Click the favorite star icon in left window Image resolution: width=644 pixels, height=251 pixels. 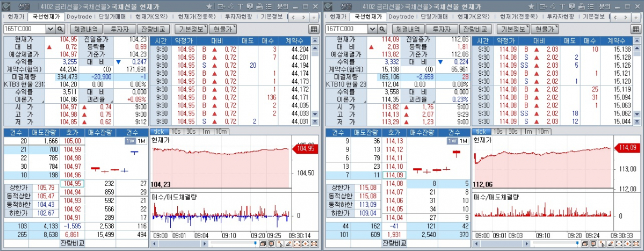coord(209,6)
